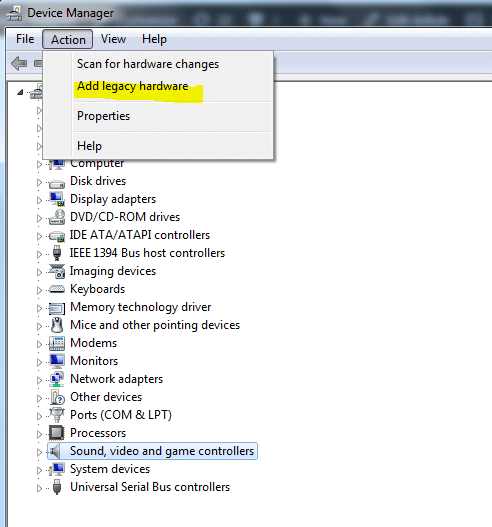Click the Mice and other pointing devices icon

(57, 325)
